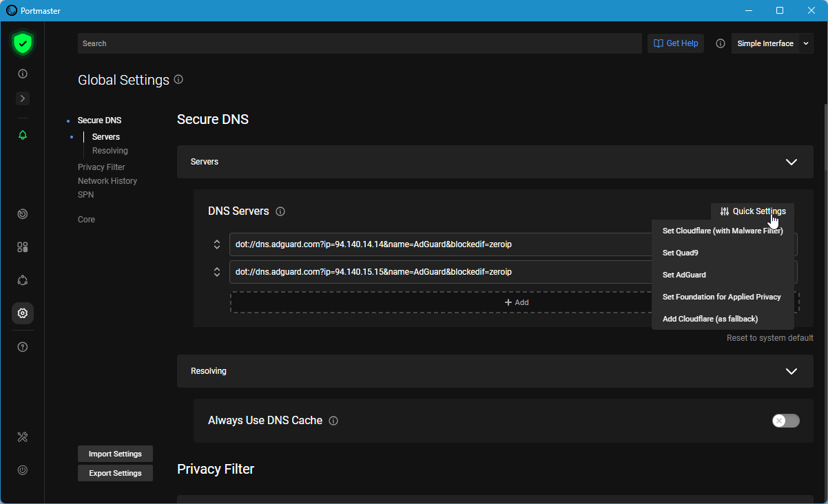Go to SPN in the settings navigation list
This screenshot has width=828, height=504.
[x=85, y=195]
